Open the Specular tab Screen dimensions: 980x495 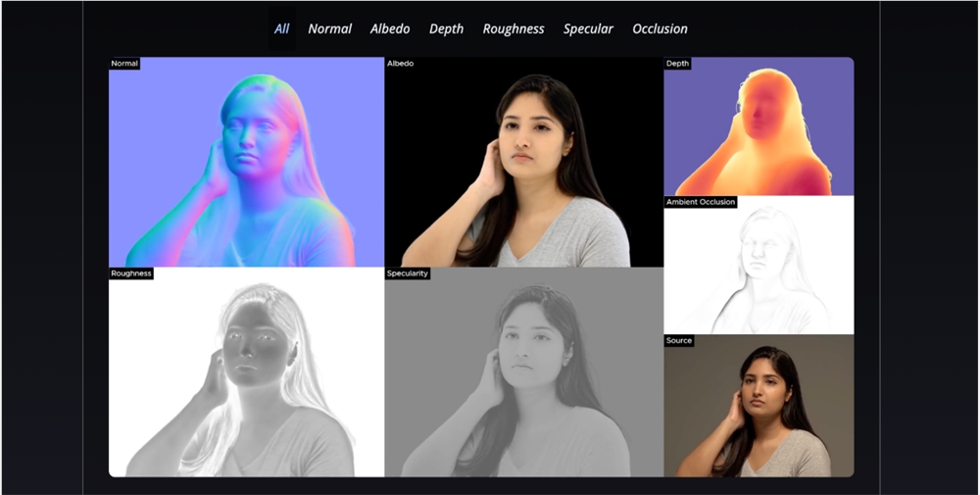coord(588,28)
